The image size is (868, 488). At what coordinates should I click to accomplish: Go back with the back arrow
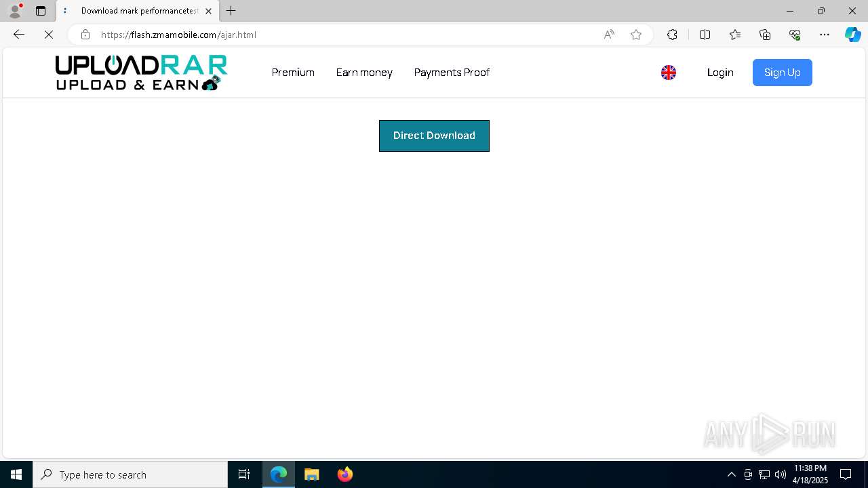(x=19, y=35)
